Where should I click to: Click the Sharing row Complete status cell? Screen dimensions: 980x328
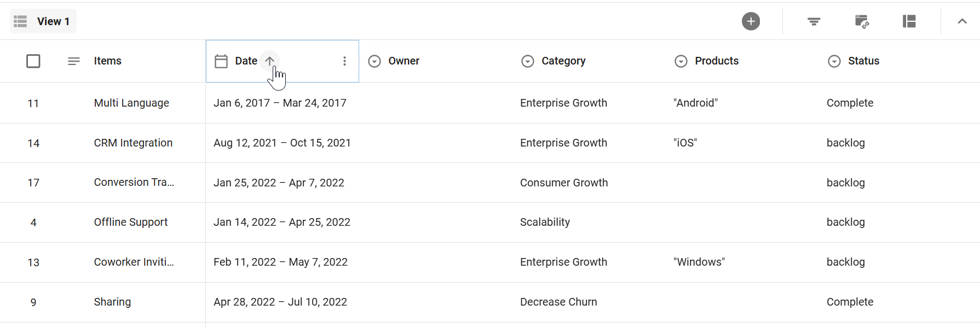point(850,302)
